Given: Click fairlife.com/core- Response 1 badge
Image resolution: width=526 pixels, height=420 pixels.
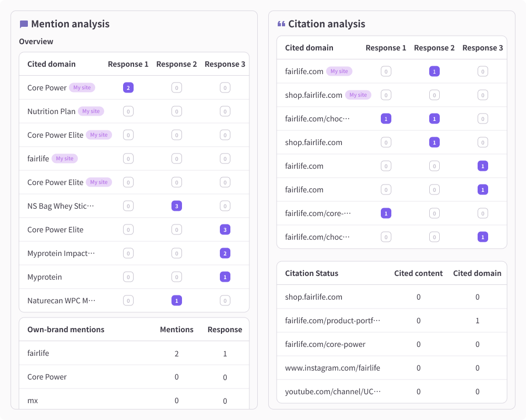Looking at the screenshot, I should [386, 213].
